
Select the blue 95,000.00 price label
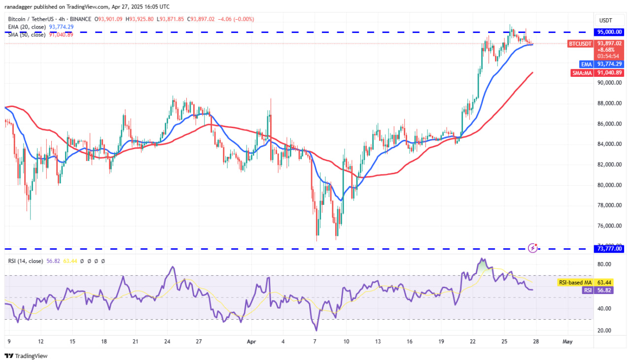coord(609,32)
